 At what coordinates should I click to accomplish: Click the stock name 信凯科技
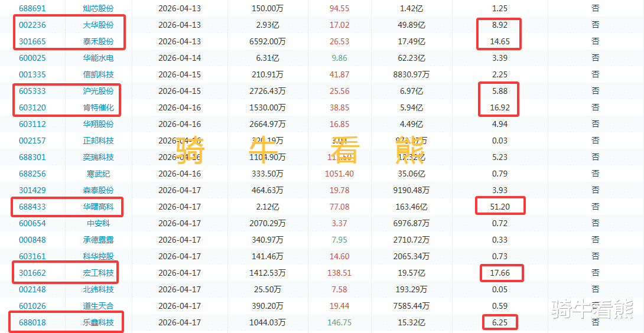pos(98,74)
